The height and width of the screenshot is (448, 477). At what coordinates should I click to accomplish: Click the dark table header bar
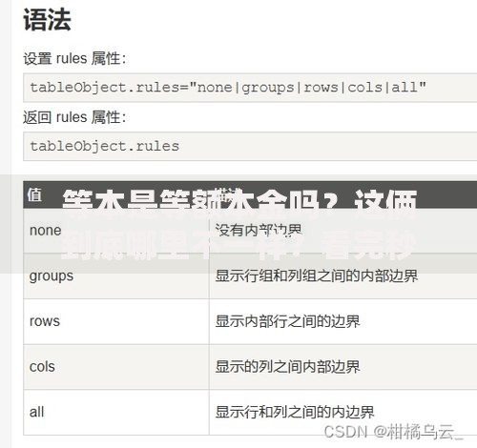pos(250,194)
